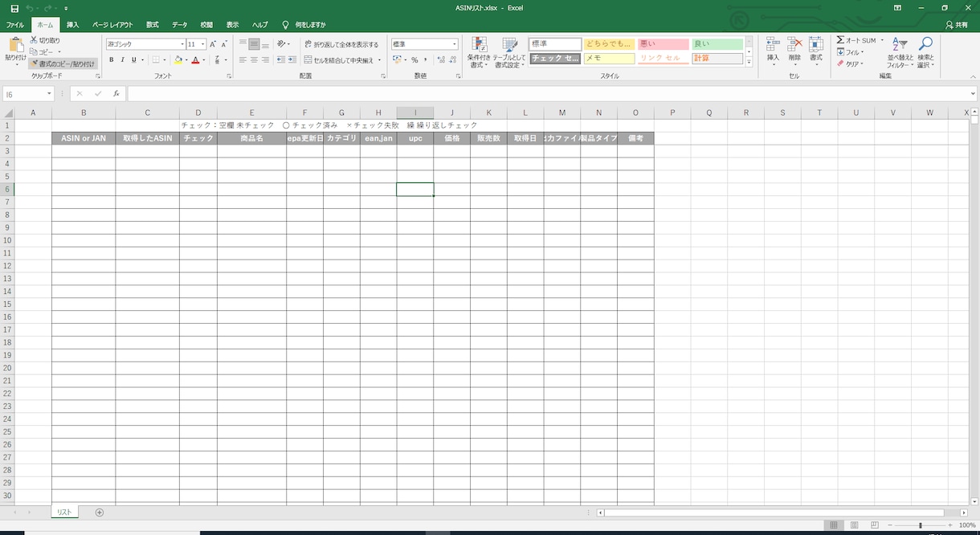Image resolution: width=980 pixels, height=535 pixels.
Task: Open the font size dropdown
Action: [202, 44]
